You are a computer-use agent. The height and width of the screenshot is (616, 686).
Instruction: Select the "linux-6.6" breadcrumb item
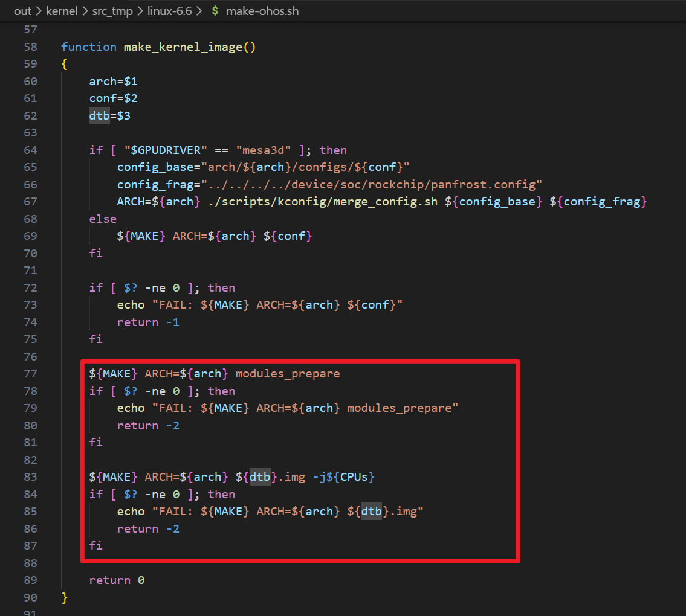169,11
